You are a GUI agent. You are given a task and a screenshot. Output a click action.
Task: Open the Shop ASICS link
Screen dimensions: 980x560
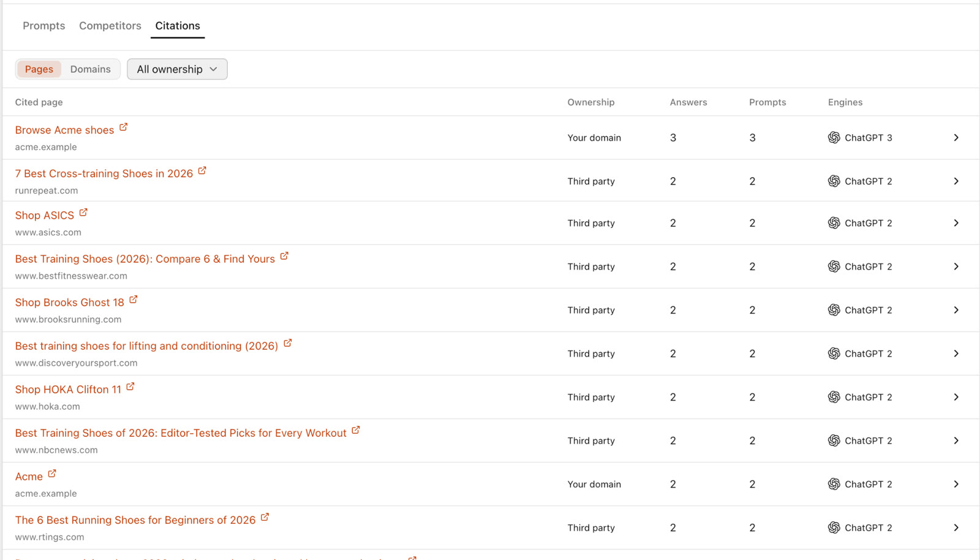tap(44, 215)
